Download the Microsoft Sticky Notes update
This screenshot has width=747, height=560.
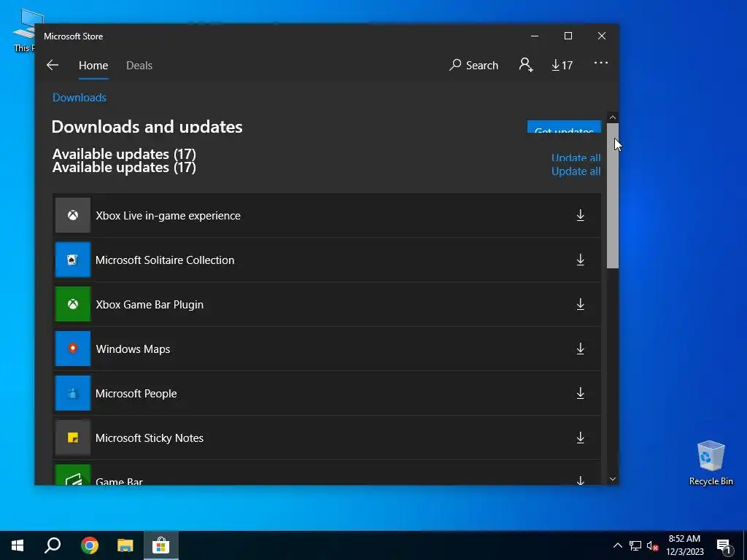coord(580,437)
